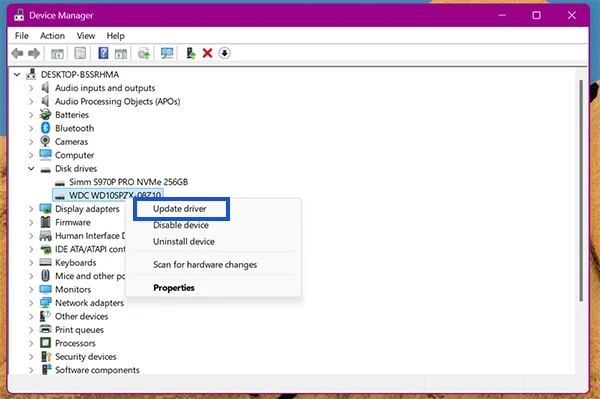Click the red X uninstall device icon
Image resolution: width=600 pixels, height=399 pixels.
pyautogui.click(x=207, y=53)
